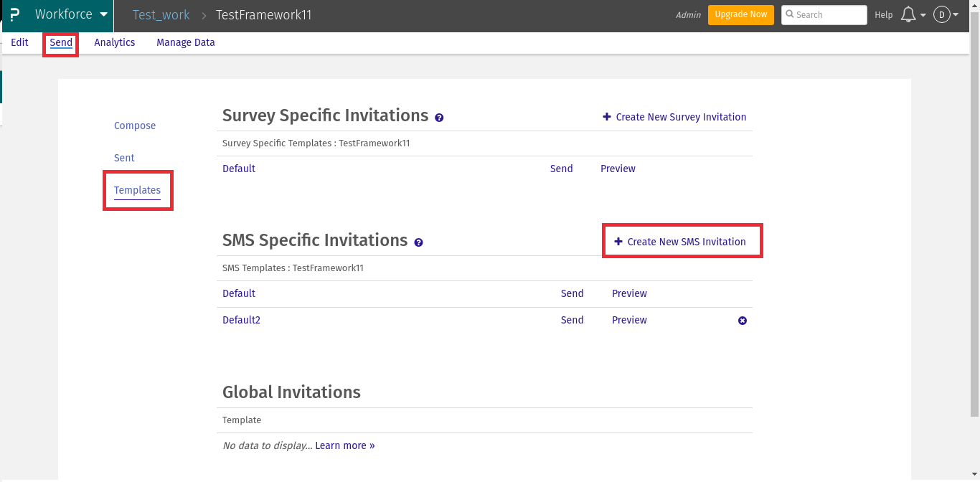The width and height of the screenshot is (980, 482).
Task: Click the page vertical scrollbar
Action: point(974,215)
